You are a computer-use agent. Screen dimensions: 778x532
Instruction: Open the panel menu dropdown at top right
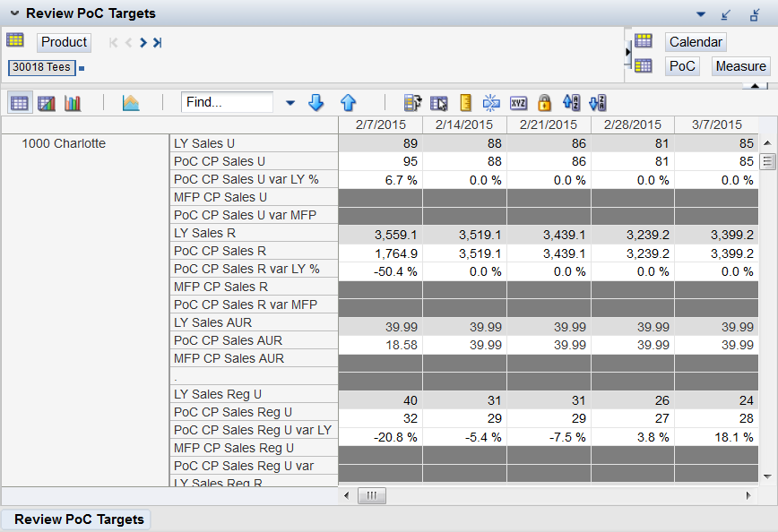click(x=701, y=14)
